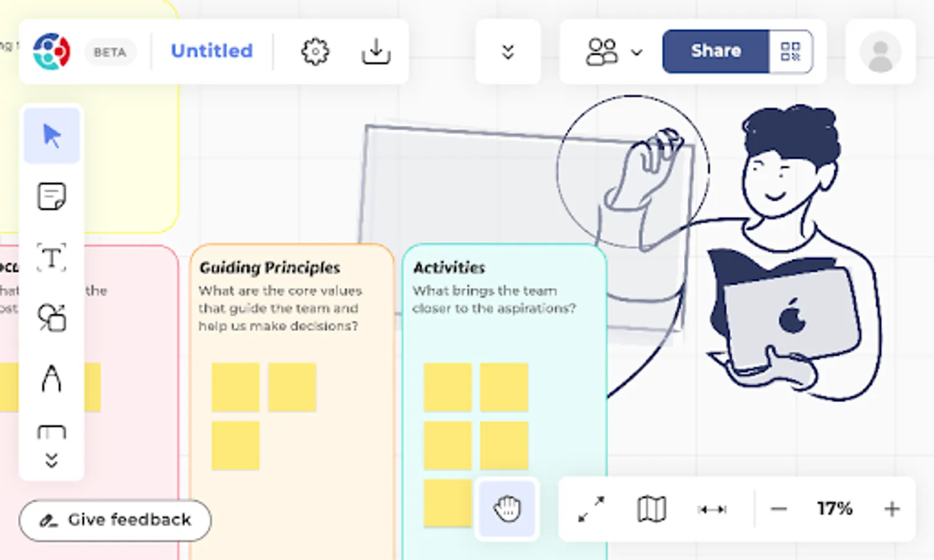This screenshot has height=560, width=934.
Task: Select the arrow pointer tool
Action: 52,136
